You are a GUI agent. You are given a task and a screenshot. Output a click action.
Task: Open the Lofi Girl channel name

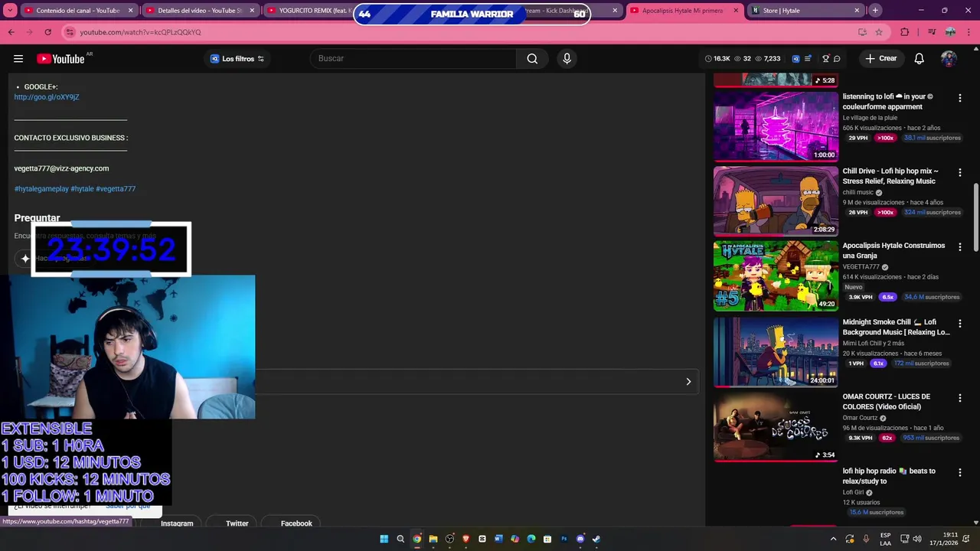(x=853, y=493)
